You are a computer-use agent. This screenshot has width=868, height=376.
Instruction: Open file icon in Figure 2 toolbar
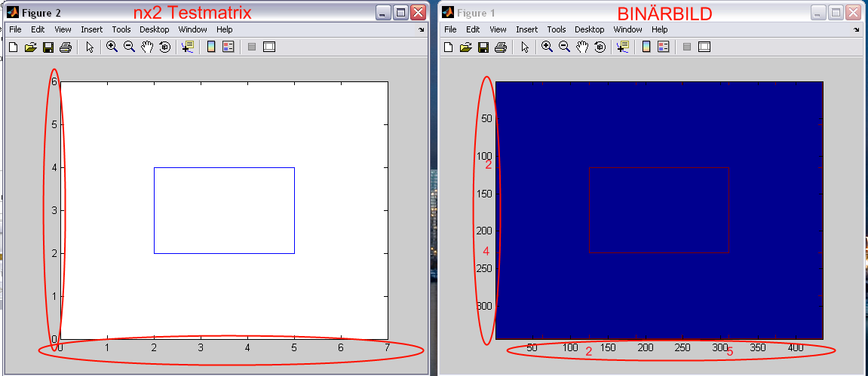[30, 47]
